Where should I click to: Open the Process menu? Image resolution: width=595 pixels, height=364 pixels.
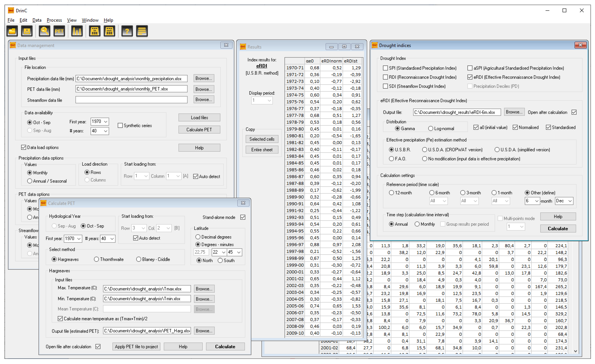tap(54, 20)
